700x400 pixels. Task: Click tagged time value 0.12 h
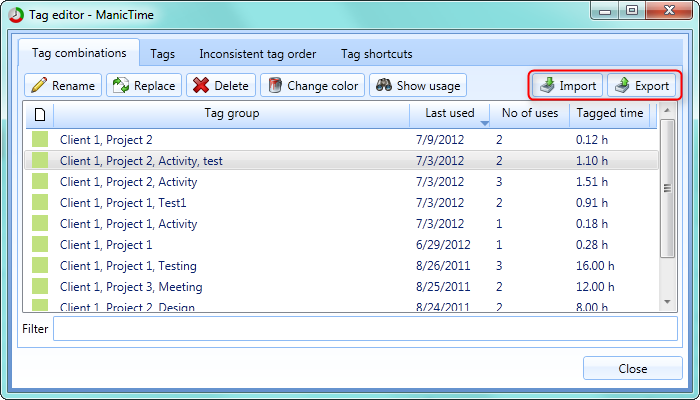pyautogui.click(x=592, y=140)
